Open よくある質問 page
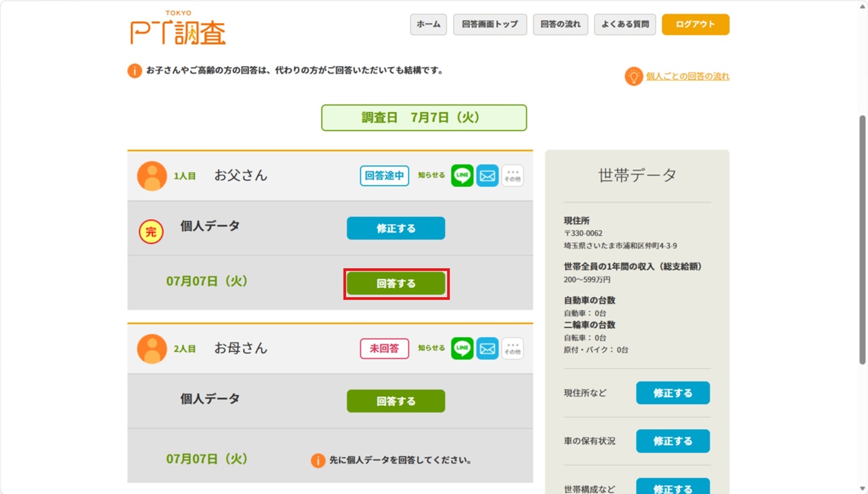Image resolution: width=868 pixels, height=494 pixels. [x=625, y=25]
